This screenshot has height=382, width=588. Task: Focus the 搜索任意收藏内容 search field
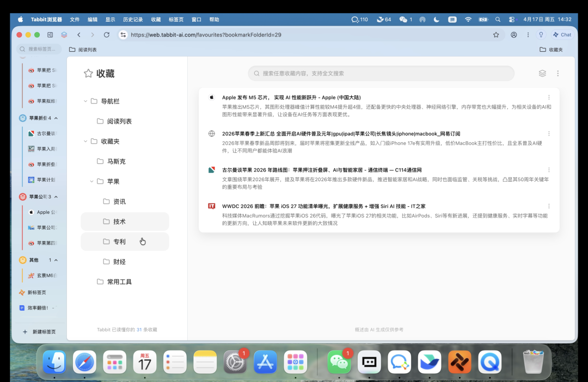tap(381, 73)
